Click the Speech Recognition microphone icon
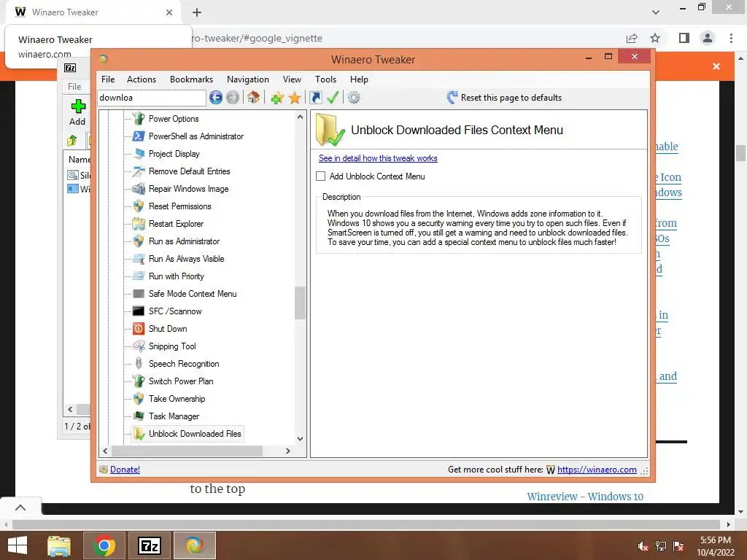747x560 pixels. click(139, 364)
